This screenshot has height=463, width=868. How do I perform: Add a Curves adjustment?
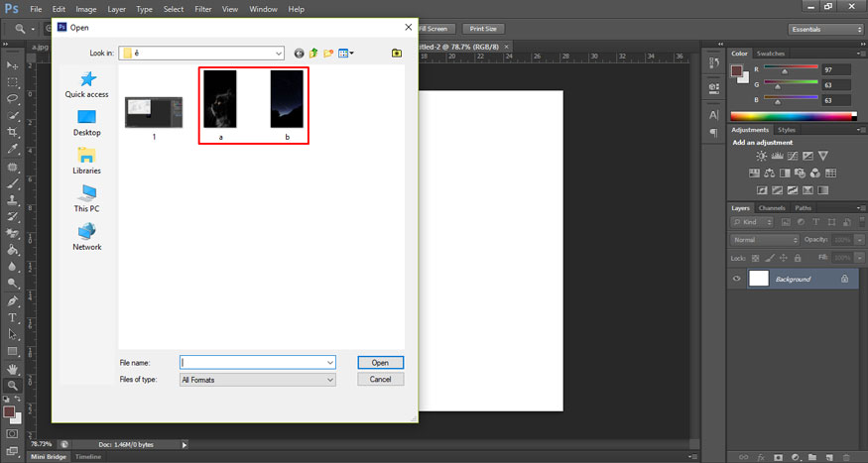[x=793, y=156]
